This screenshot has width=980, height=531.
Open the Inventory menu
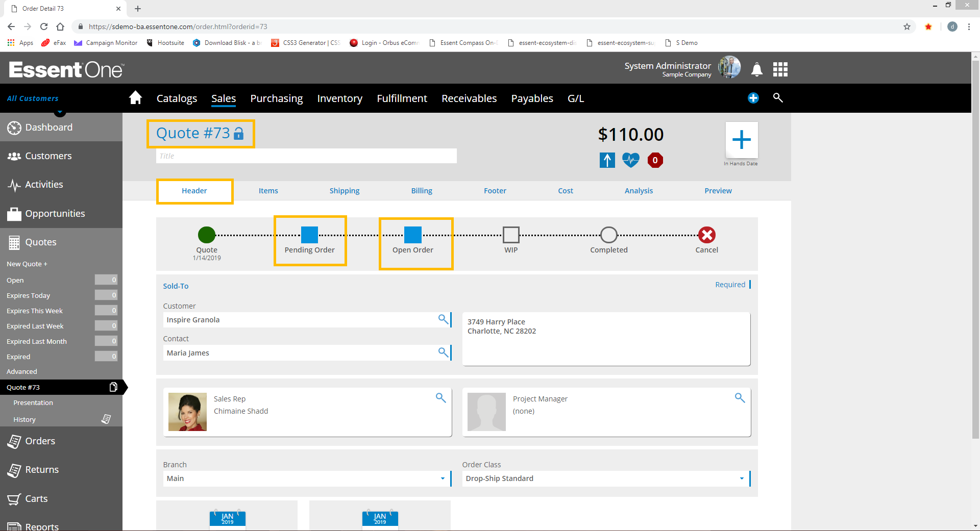[x=339, y=98]
